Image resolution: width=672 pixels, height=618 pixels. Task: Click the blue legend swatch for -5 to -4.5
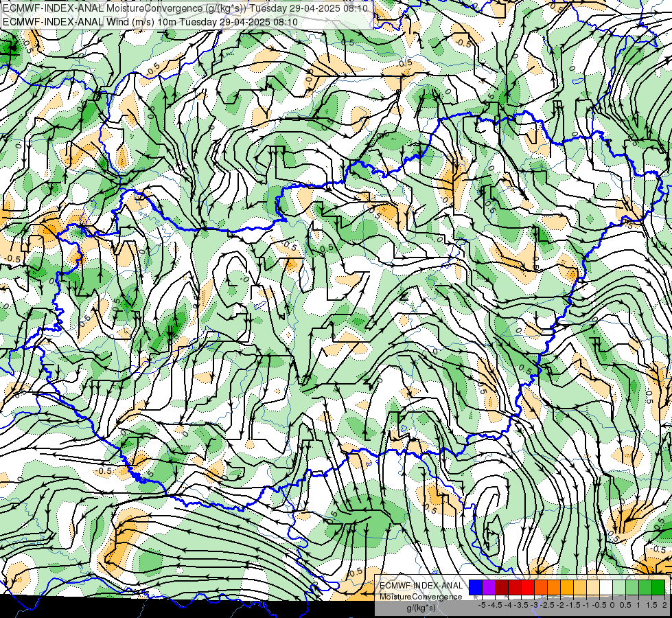(476, 587)
